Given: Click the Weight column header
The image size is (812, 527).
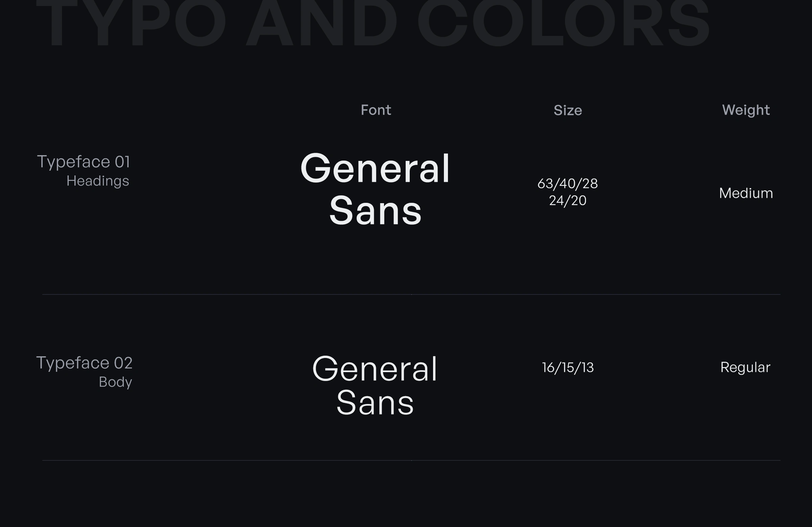Looking at the screenshot, I should [x=745, y=110].
